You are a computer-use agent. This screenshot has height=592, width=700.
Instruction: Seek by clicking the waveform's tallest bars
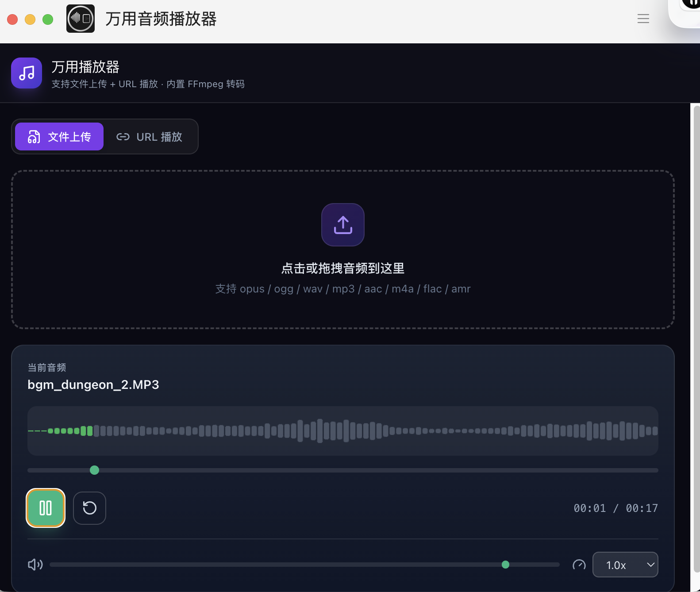click(x=320, y=431)
